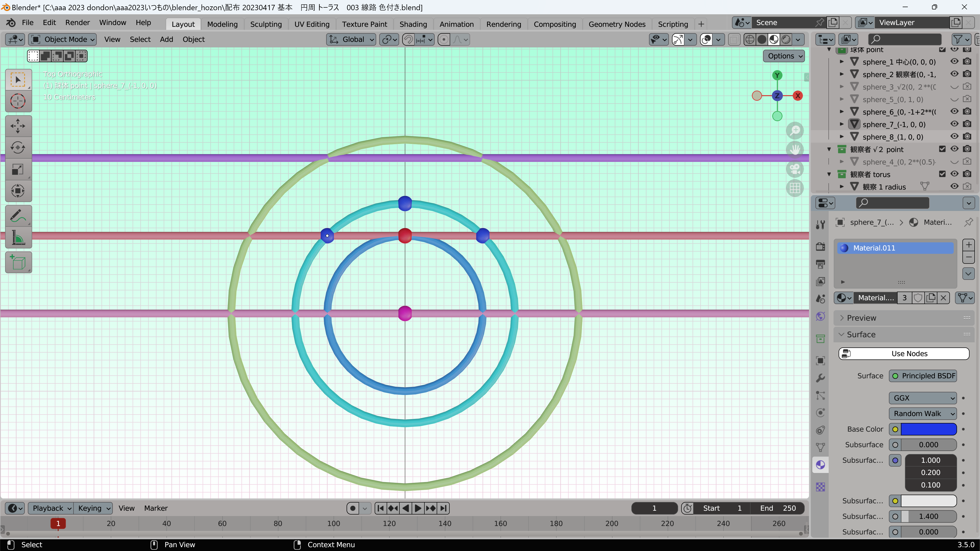Open the Modifiers wrench properties tab
Image resolution: width=980 pixels, height=551 pixels.
pyautogui.click(x=820, y=378)
